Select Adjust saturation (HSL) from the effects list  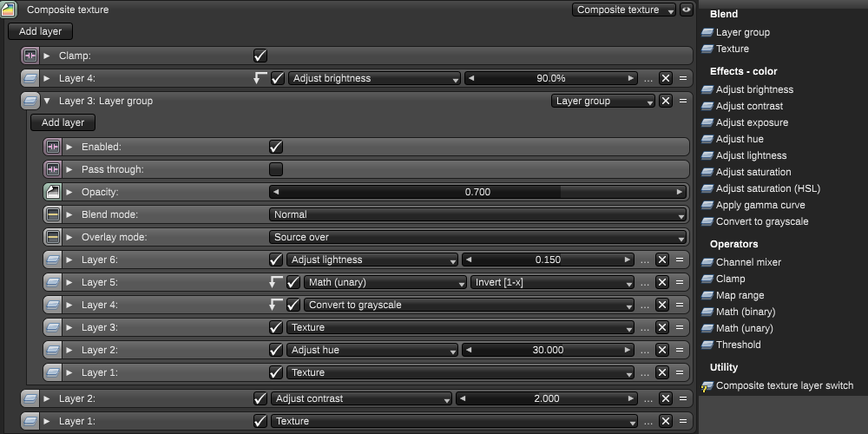click(767, 188)
